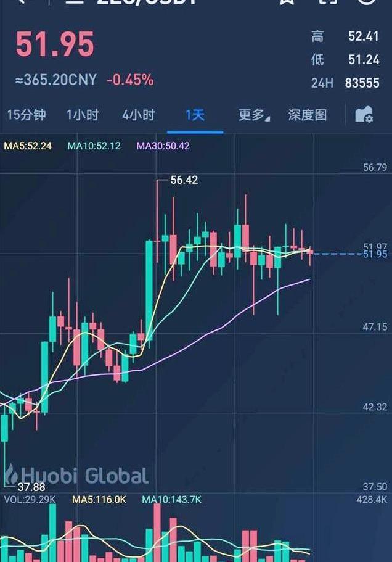Switch to the 1小时 interval
The height and width of the screenshot is (562, 392).
pyautogui.click(x=83, y=115)
